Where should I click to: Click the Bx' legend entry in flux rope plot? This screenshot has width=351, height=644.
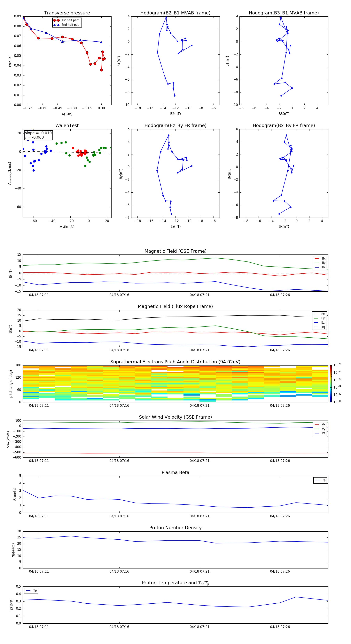(320, 314)
